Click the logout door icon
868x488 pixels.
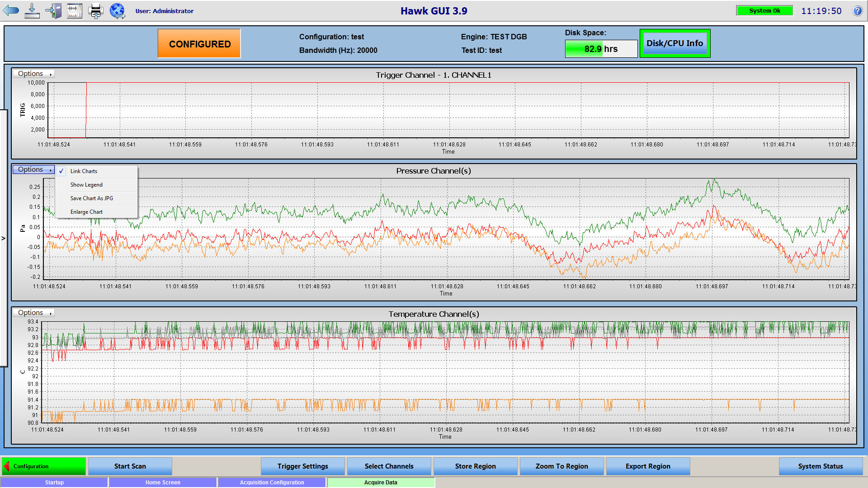coord(53,10)
